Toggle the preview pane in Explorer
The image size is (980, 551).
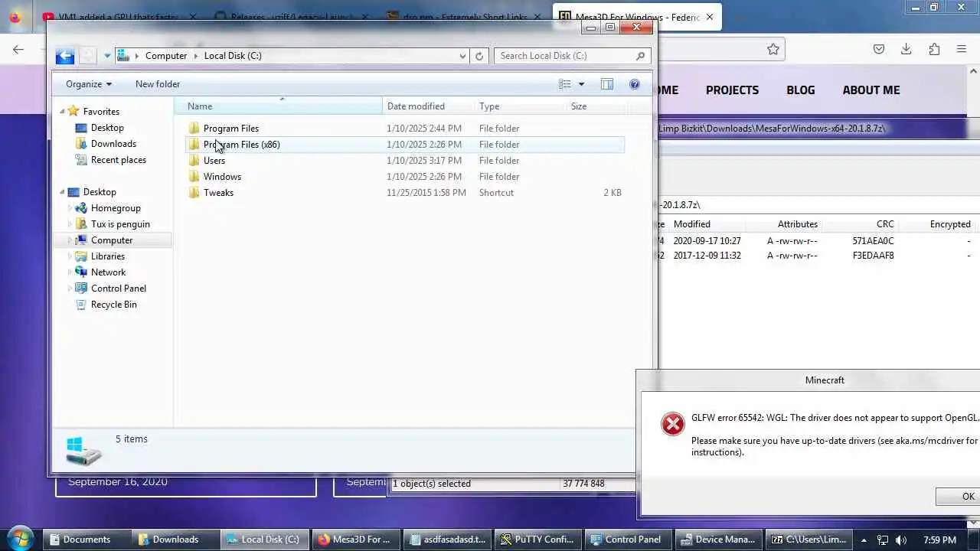click(x=607, y=84)
